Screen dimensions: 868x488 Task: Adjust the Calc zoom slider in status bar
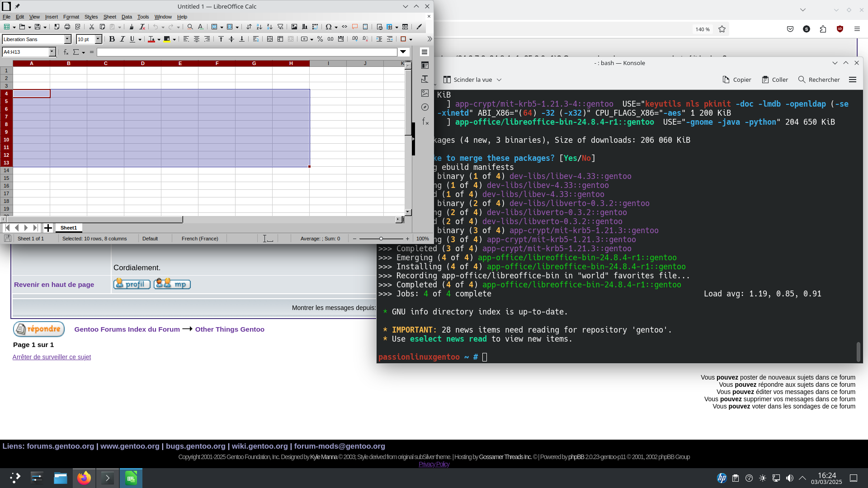[381, 239]
